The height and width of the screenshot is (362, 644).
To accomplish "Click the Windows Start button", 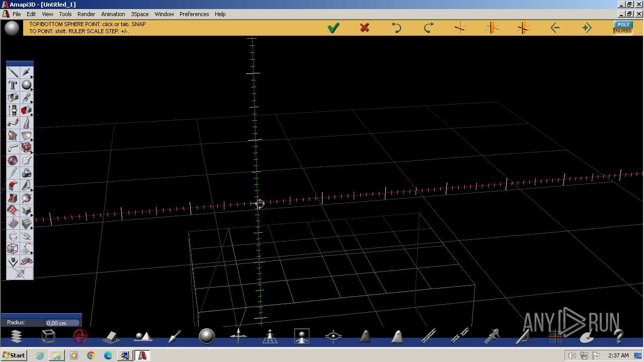I will point(14,355).
